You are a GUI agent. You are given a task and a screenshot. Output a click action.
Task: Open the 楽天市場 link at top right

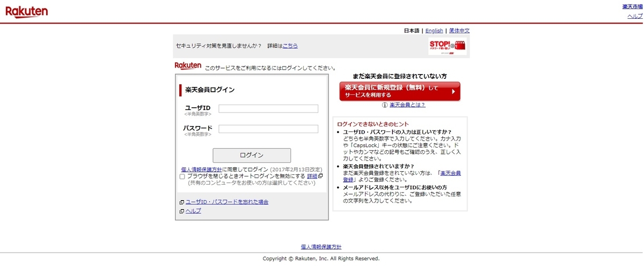pos(632,6)
